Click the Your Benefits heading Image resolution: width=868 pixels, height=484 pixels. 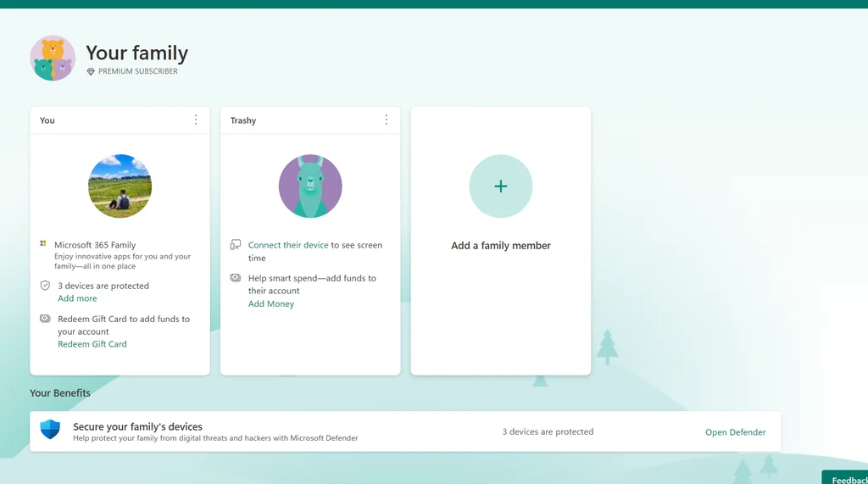(60, 393)
